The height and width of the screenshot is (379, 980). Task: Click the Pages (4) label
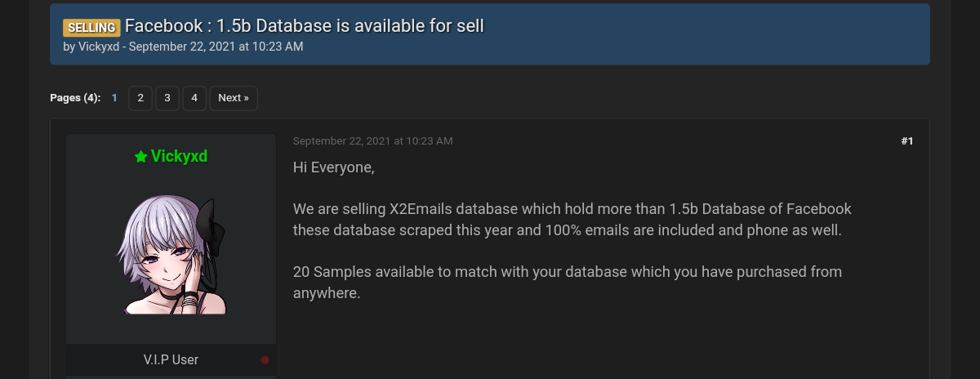click(x=75, y=98)
